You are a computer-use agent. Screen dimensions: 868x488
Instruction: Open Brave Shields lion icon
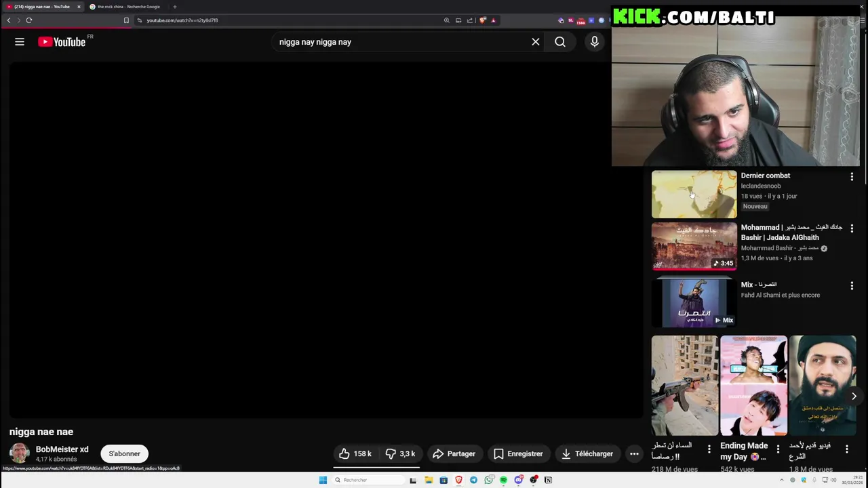tap(483, 20)
